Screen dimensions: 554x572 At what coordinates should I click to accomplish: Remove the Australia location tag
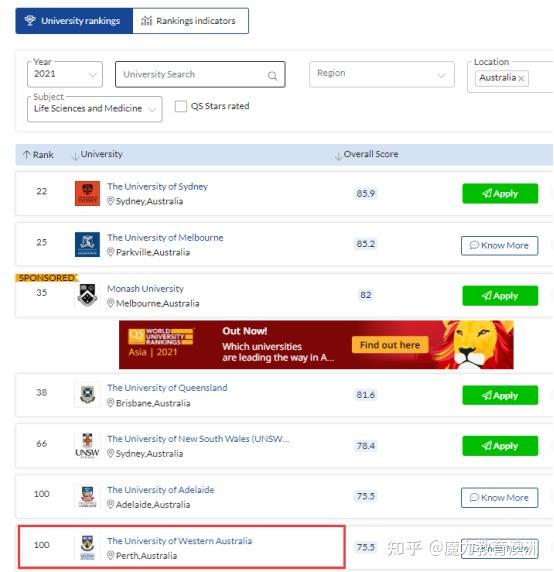(521, 78)
